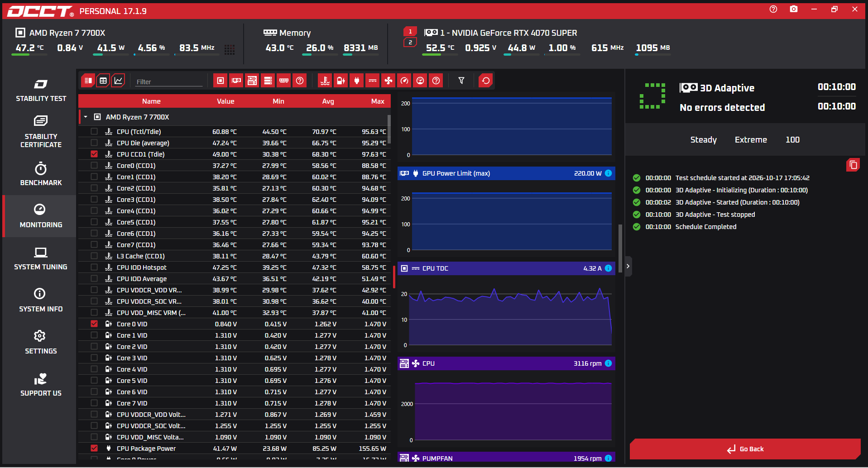Open help from the title bar question mark

773,9
